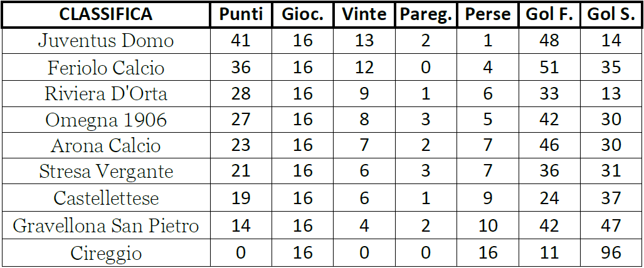Image resolution: width=644 pixels, height=268 pixels.
Task: Click the Pareg. column header
Action: click(x=426, y=14)
